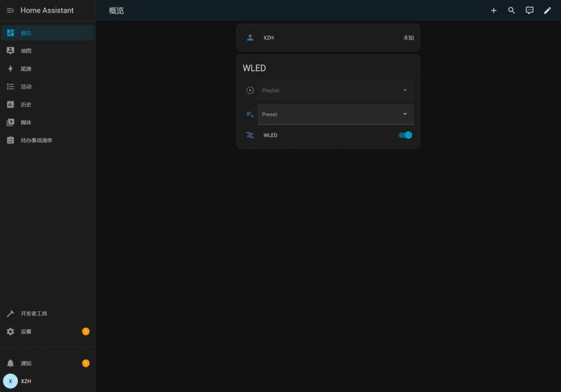Toggle the WLED light switch off
Viewport: 561px width, 392px height.
(x=405, y=135)
